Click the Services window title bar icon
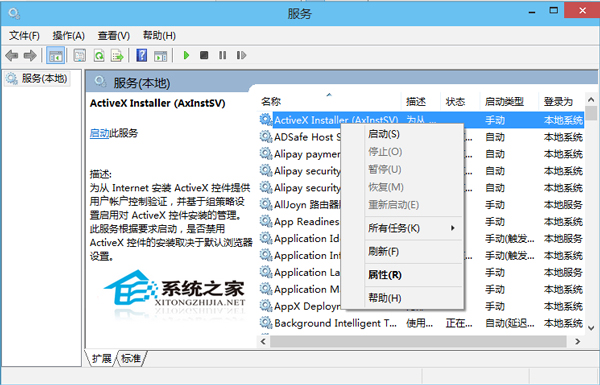 (x=15, y=14)
